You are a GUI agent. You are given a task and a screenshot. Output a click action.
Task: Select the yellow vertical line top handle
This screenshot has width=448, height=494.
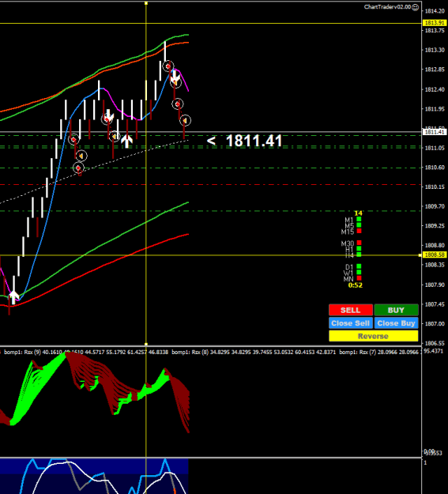pyautogui.click(x=146, y=3)
